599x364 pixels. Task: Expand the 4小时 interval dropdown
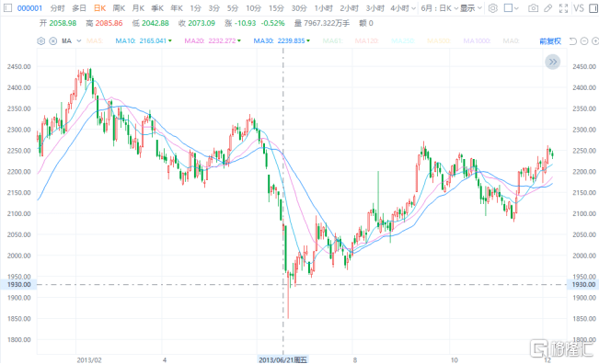point(403,8)
